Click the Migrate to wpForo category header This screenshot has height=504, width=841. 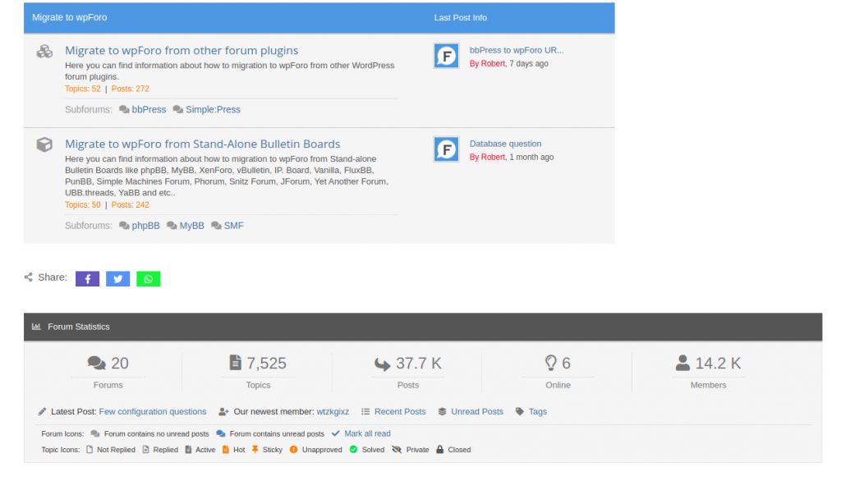coord(70,18)
